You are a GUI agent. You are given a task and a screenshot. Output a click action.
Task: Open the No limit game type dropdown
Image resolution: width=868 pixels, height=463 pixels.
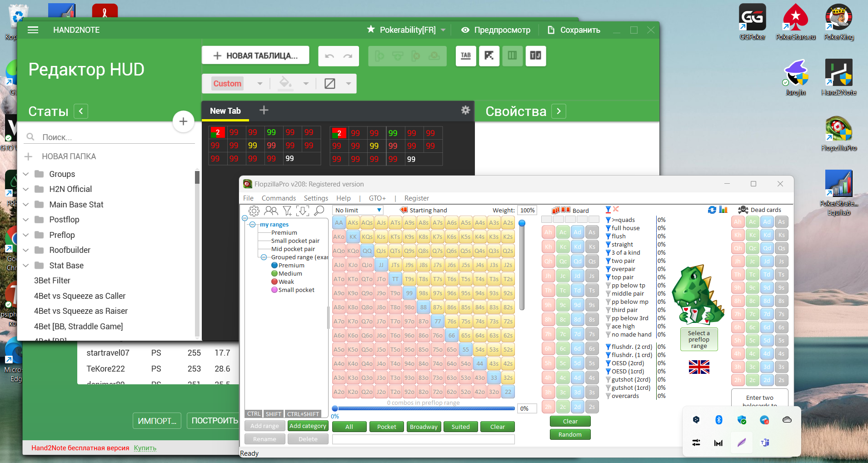358,210
